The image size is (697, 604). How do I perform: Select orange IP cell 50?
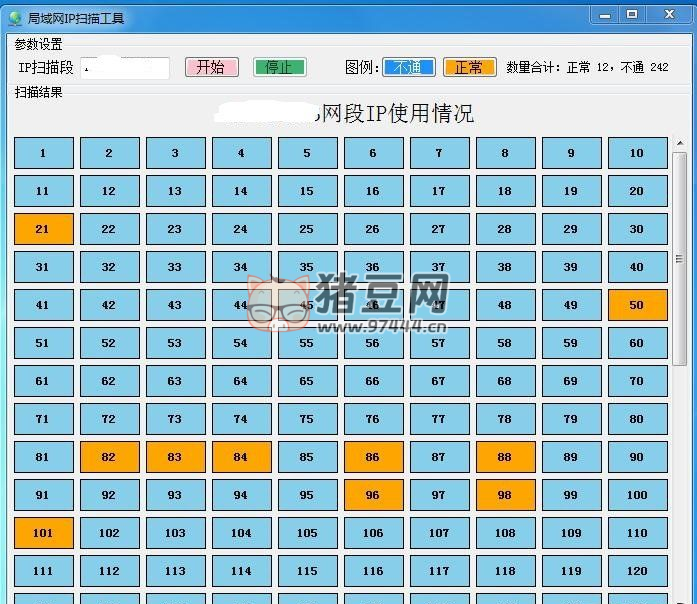coord(637,305)
